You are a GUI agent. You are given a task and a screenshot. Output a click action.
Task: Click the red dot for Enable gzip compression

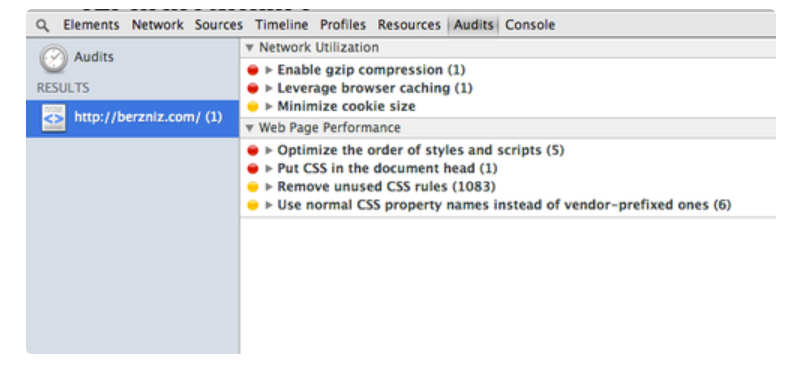[252, 70]
